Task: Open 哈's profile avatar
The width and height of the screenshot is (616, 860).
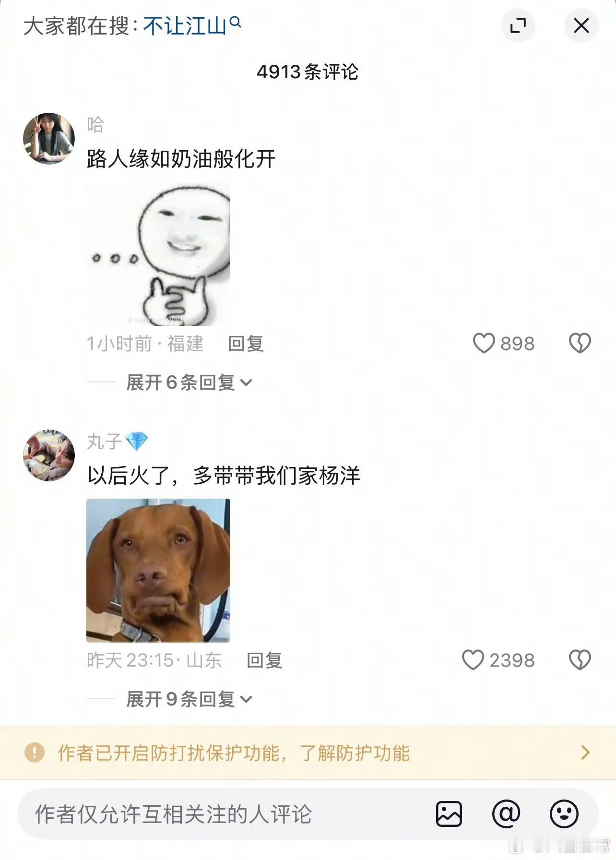Action: coord(49,139)
